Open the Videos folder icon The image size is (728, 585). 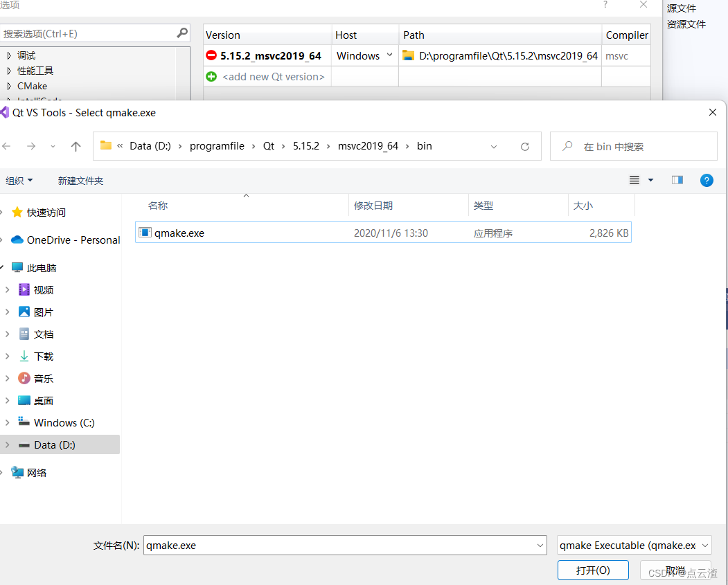(24, 289)
